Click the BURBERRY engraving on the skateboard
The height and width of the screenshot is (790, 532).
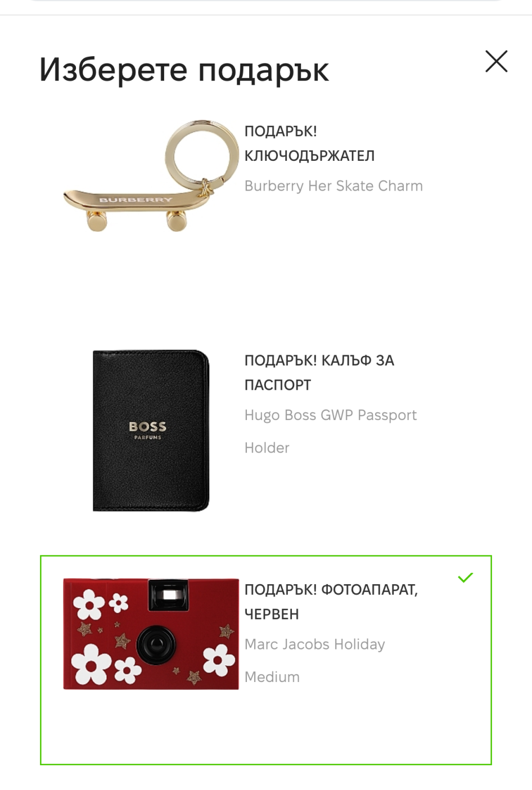(136, 200)
